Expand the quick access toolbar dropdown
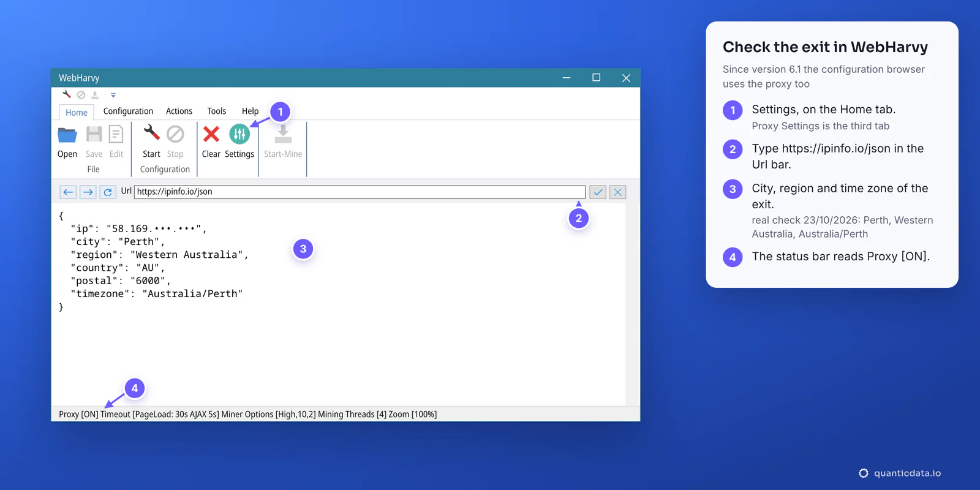 point(113,96)
